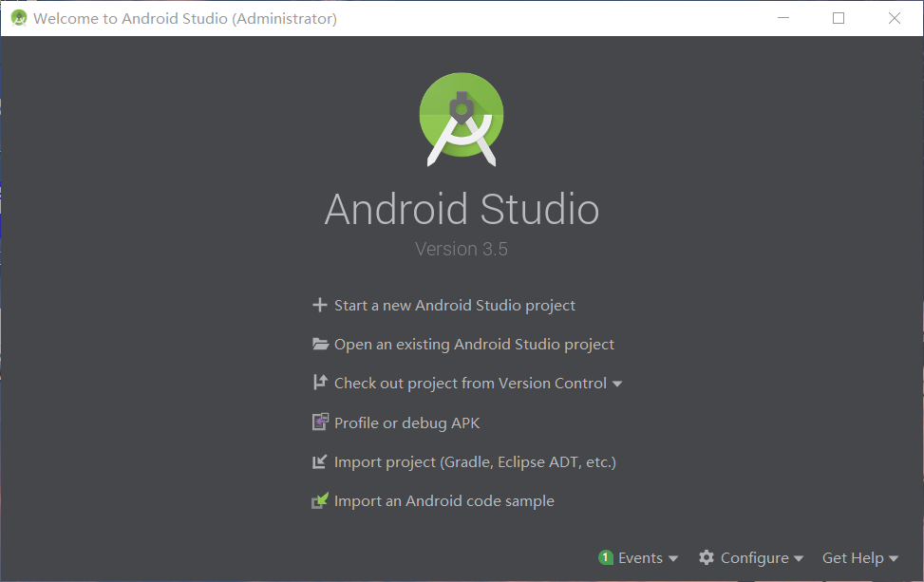Open an existing Android Studio project
The height and width of the screenshot is (582, 924).
point(474,344)
